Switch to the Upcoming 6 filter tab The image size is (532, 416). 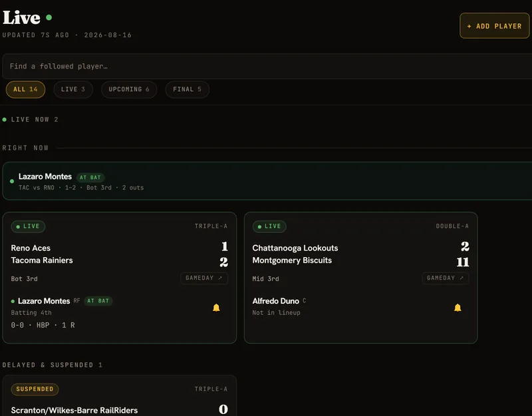click(x=129, y=90)
